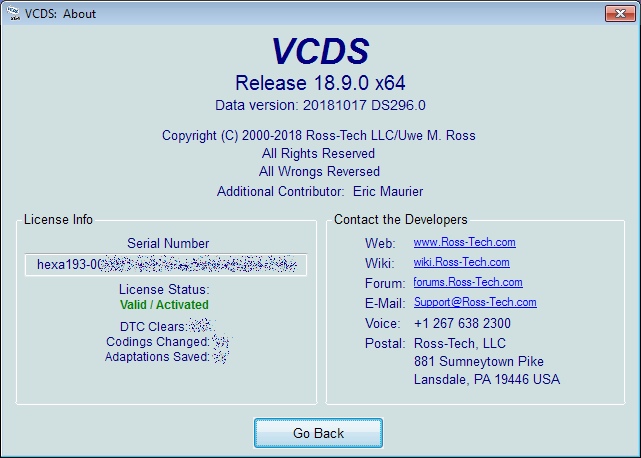641x458 pixels.
Task: Click the 'Contact the Developers' group heading
Action: pos(401,220)
